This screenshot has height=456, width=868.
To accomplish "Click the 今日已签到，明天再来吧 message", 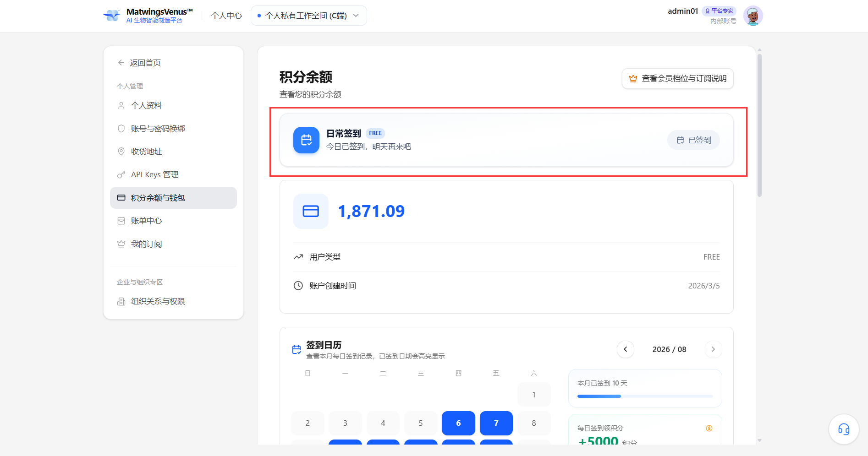I will (x=368, y=147).
